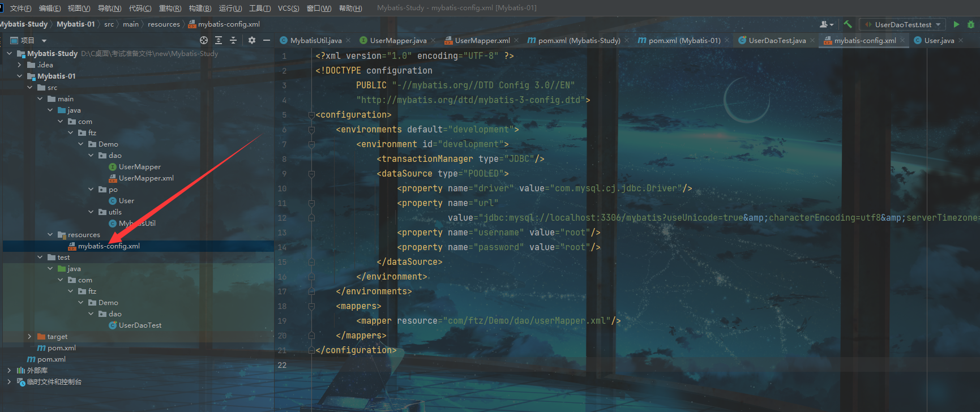This screenshot has height=412, width=980.
Task: Collapse the po package
Action: click(x=91, y=190)
